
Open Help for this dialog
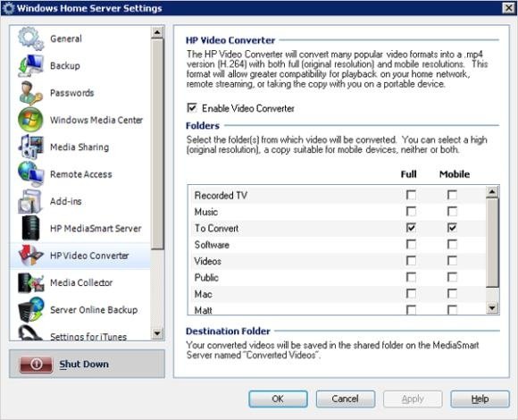click(x=480, y=399)
